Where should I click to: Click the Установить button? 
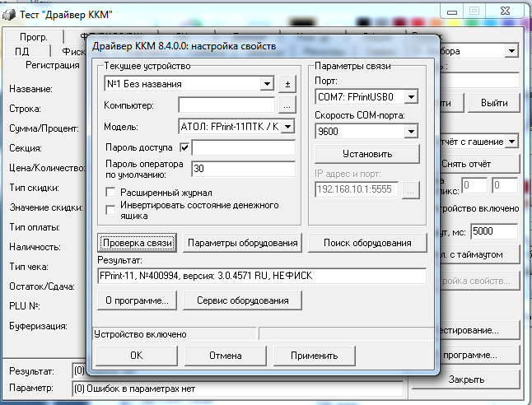pyautogui.click(x=367, y=154)
